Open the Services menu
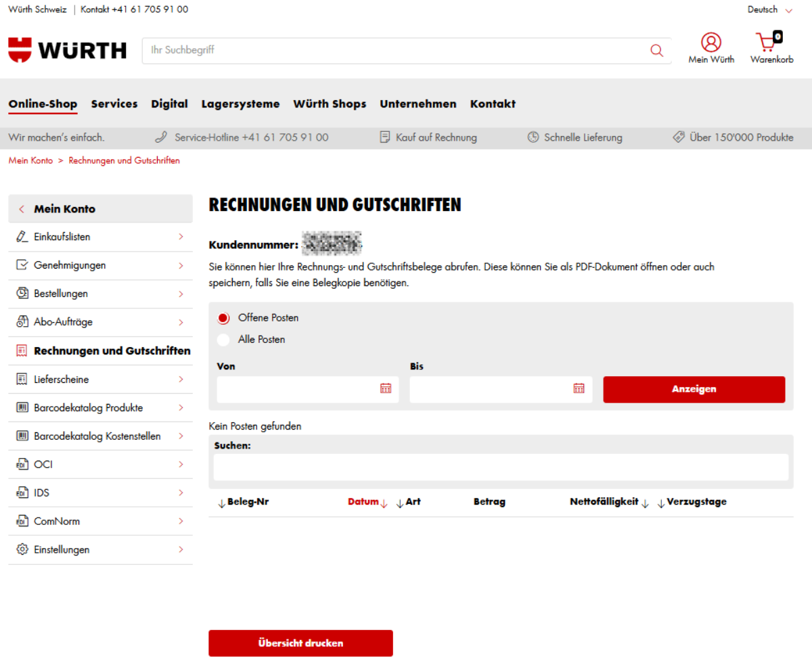The height and width of the screenshot is (665, 812). pyautogui.click(x=114, y=104)
